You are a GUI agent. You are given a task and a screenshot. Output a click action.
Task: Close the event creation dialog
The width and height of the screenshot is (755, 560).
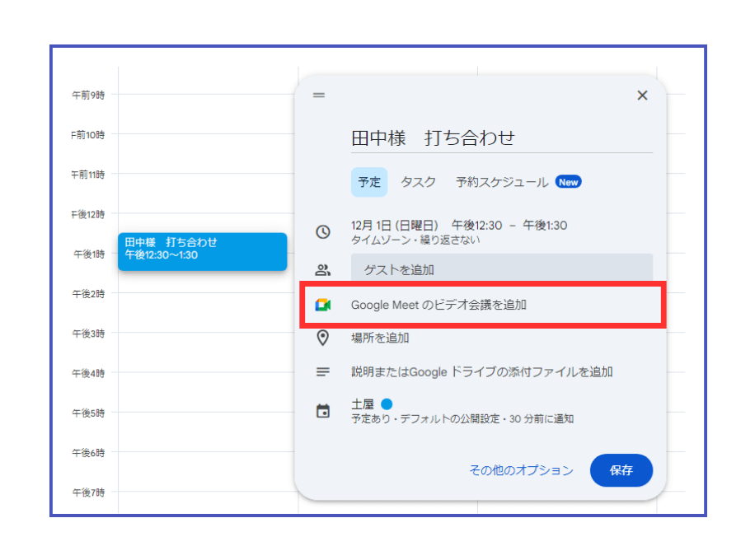click(x=642, y=96)
